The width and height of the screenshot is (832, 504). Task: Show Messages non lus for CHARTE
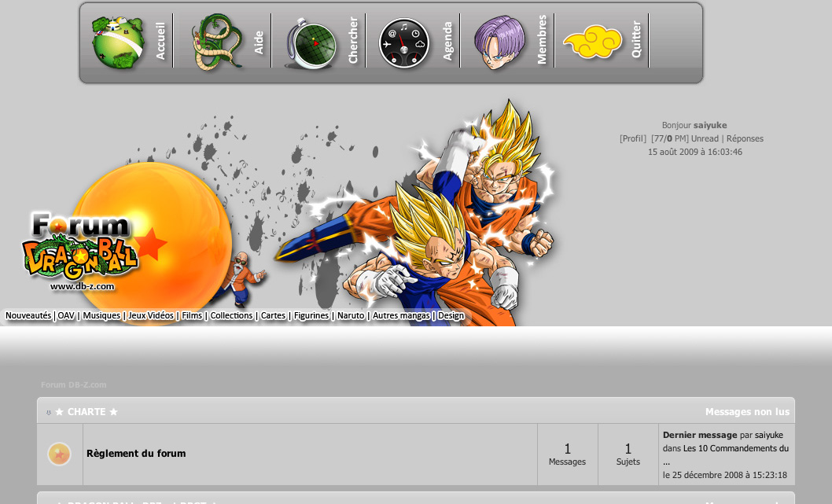[747, 412]
